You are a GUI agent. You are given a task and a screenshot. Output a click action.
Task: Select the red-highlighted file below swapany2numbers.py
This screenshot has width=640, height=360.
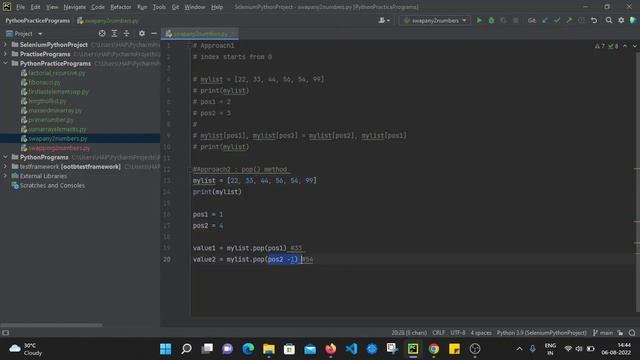tap(59, 148)
